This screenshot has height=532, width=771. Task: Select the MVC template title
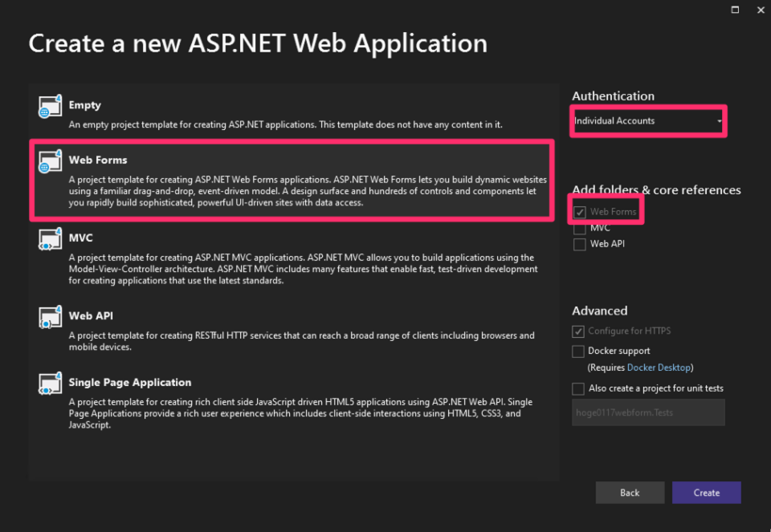click(80, 238)
